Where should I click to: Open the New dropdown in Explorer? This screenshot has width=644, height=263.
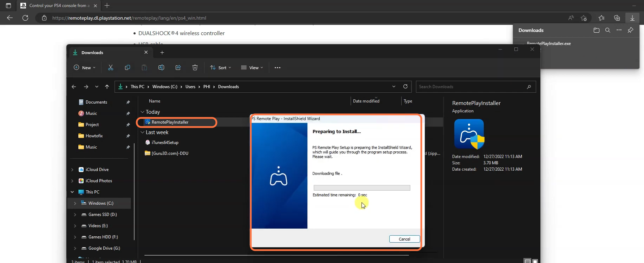tap(85, 67)
